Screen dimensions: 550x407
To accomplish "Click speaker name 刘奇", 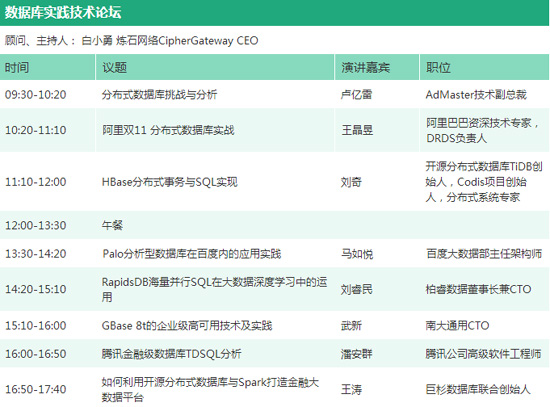I will pos(351,182).
